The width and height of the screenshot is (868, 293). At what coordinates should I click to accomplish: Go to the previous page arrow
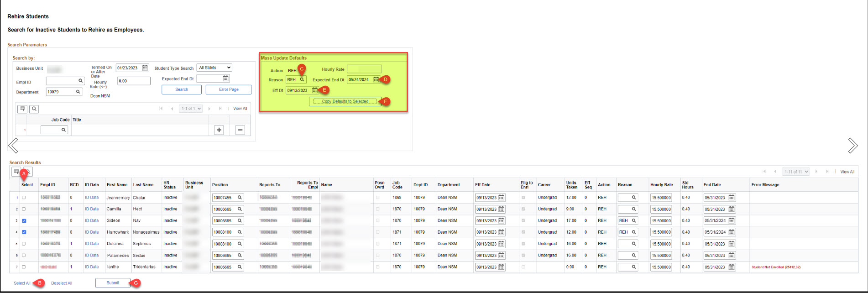pos(13,146)
